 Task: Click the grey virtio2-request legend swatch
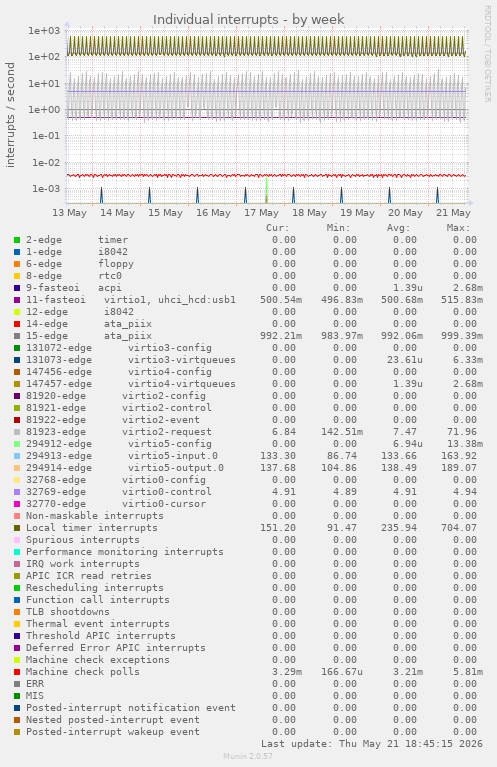coord(17,432)
